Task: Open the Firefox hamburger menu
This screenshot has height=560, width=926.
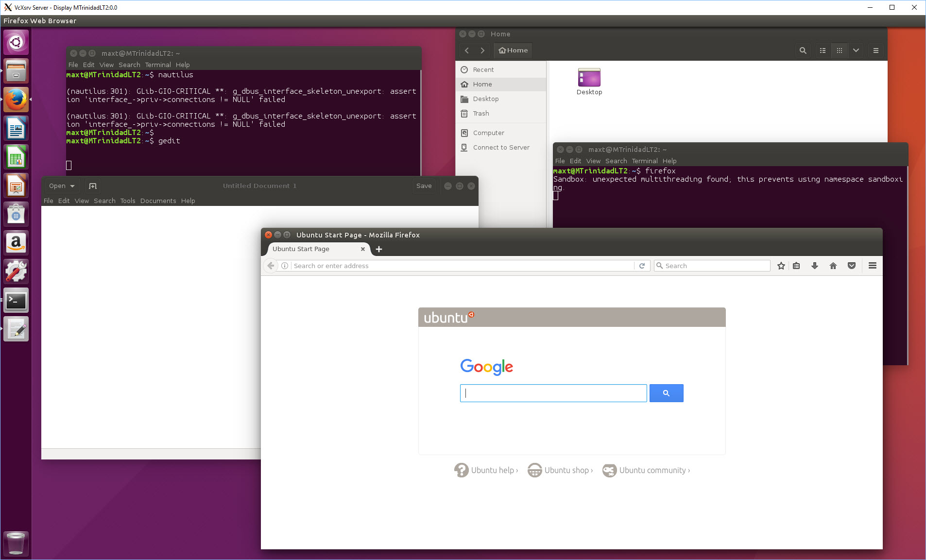Action: pos(873,266)
